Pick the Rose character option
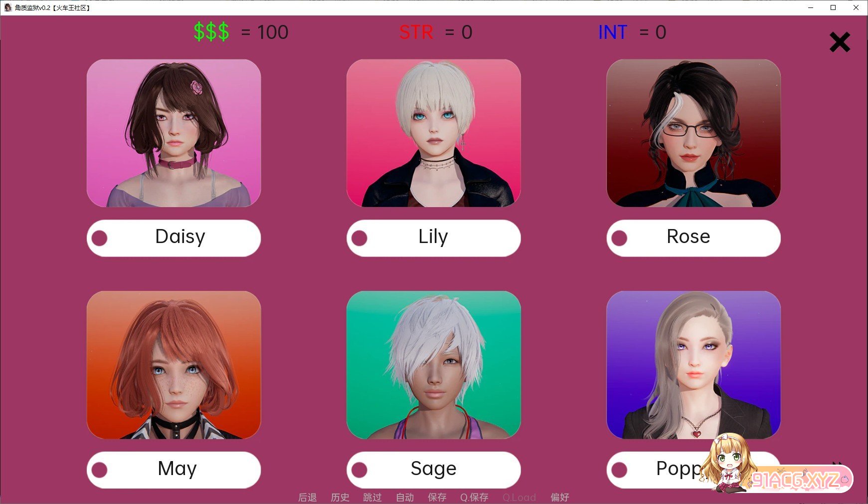This screenshot has height=504, width=868. (x=694, y=238)
